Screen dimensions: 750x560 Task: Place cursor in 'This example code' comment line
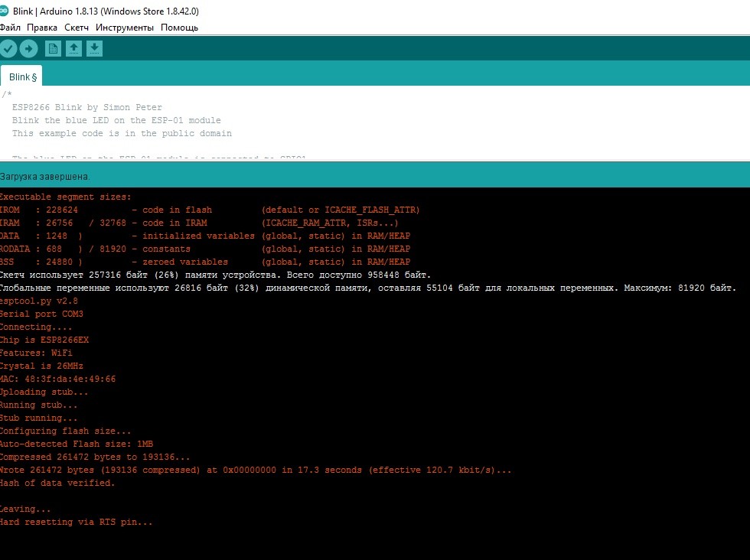(121, 133)
